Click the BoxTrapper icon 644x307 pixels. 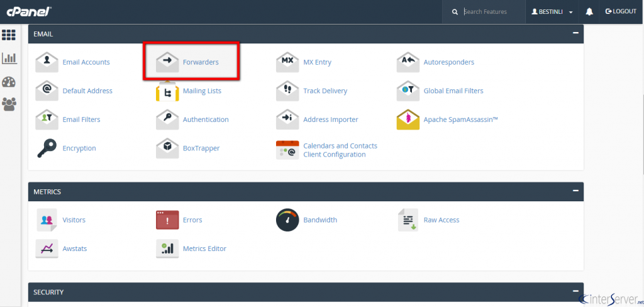click(x=167, y=148)
